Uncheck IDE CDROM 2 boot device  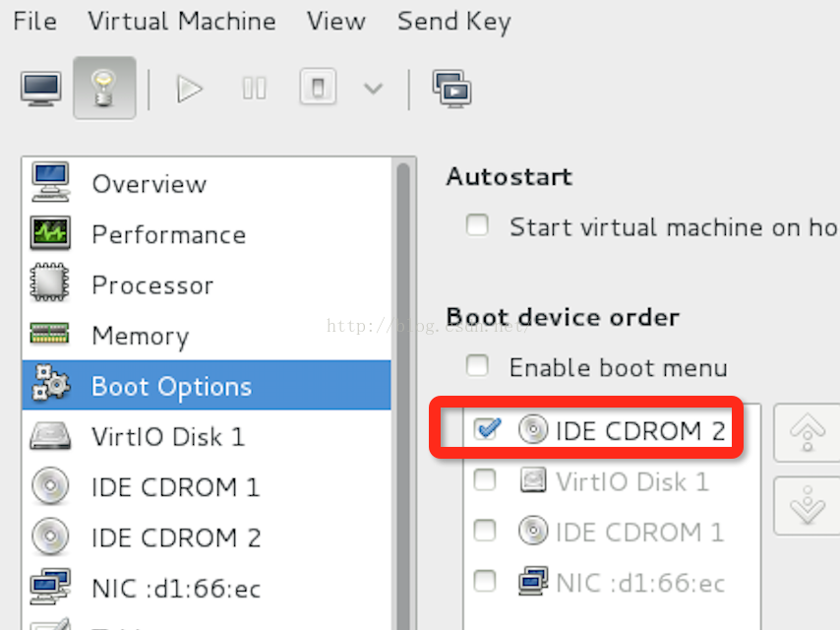coord(487,429)
